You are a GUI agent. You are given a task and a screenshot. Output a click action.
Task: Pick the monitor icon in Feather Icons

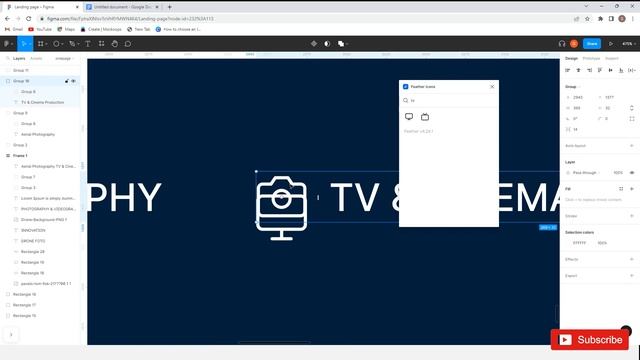click(409, 117)
